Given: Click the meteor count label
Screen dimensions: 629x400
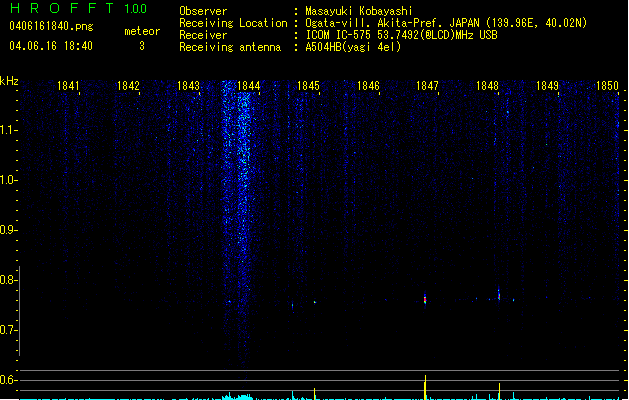Looking at the screenshot, I should coord(142,31).
